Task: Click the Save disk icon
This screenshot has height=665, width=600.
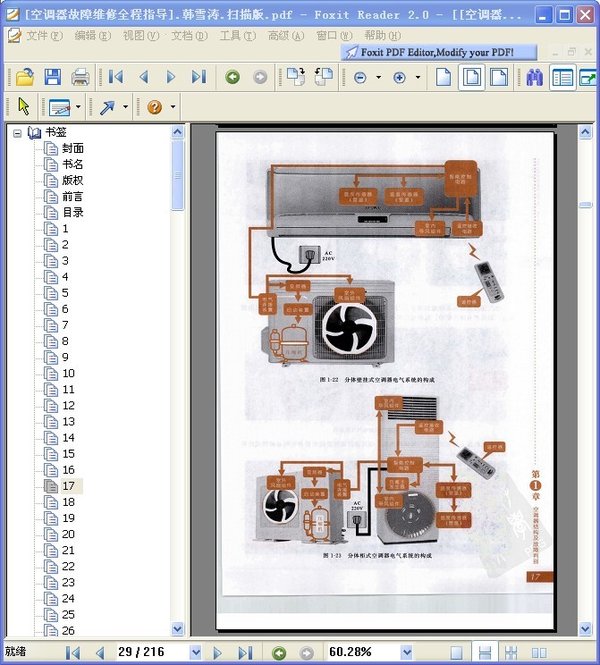Action: point(52,77)
